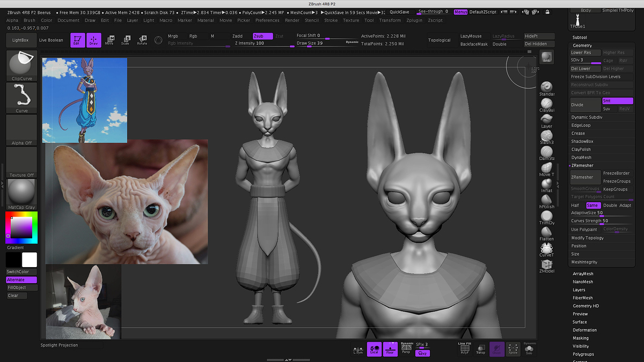This screenshot has height=362, width=644.
Task: Select the ClayBuildup brush icon
Action: click(546, 105)
